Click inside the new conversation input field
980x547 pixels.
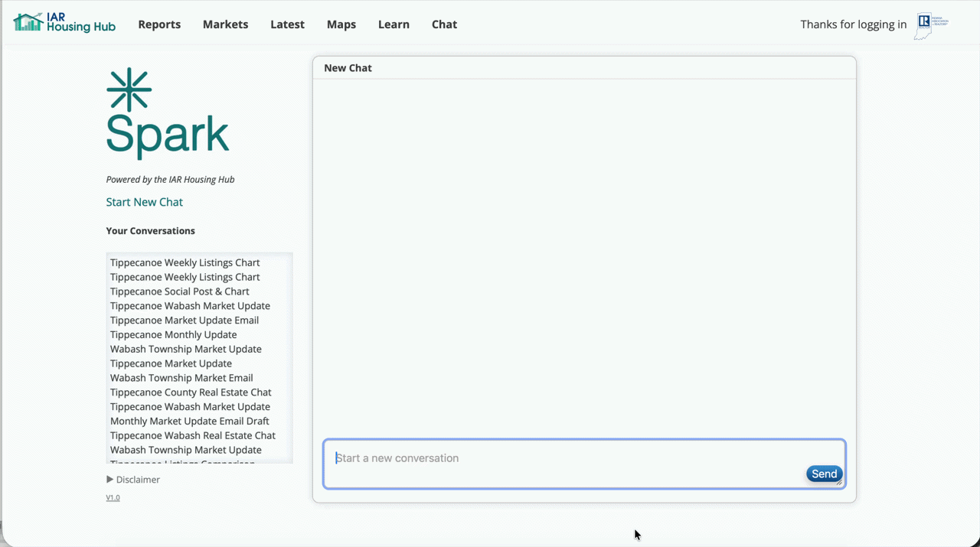[x=536, y=457]
